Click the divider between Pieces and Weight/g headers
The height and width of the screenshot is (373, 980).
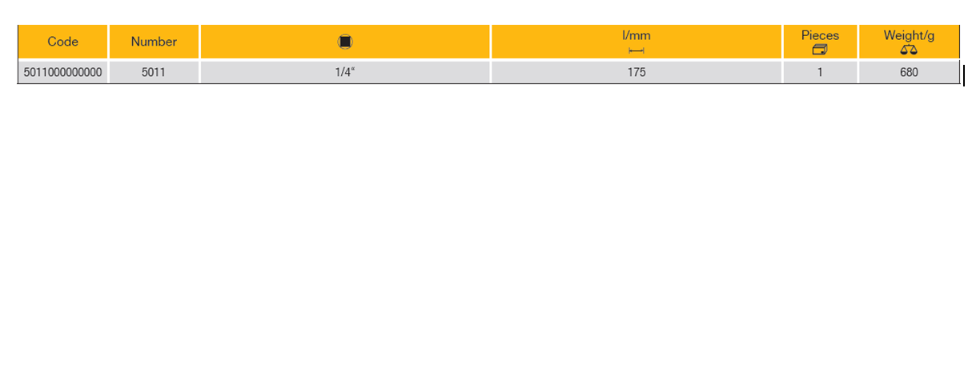pyautogui.click(x=858, y=42)
